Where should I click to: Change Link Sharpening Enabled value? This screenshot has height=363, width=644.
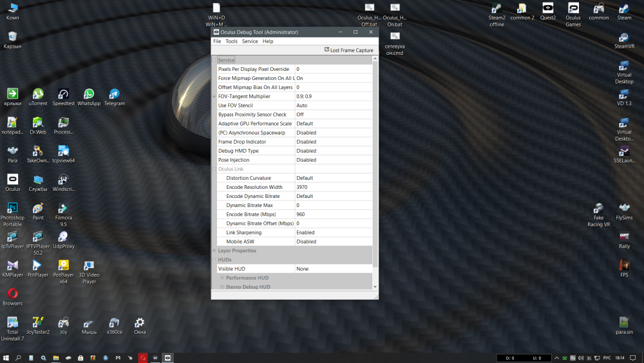334,232
